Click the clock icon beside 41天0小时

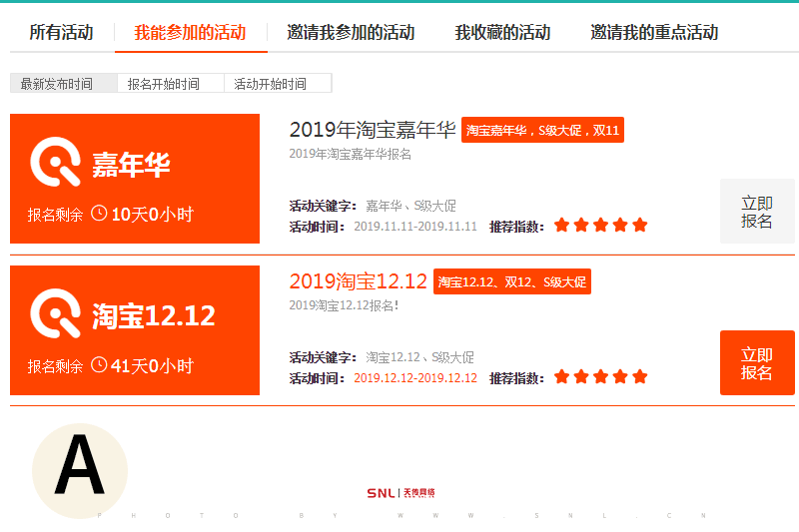(99, 365)
